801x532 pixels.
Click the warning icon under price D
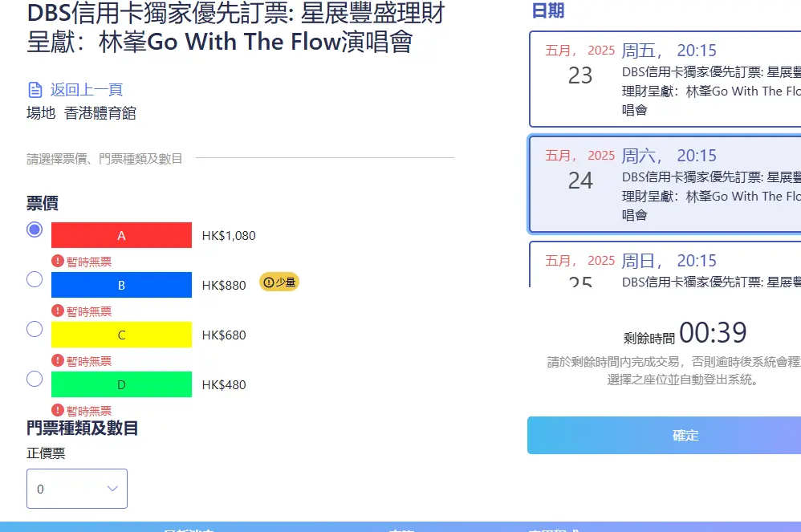click(x=58, y=410)
